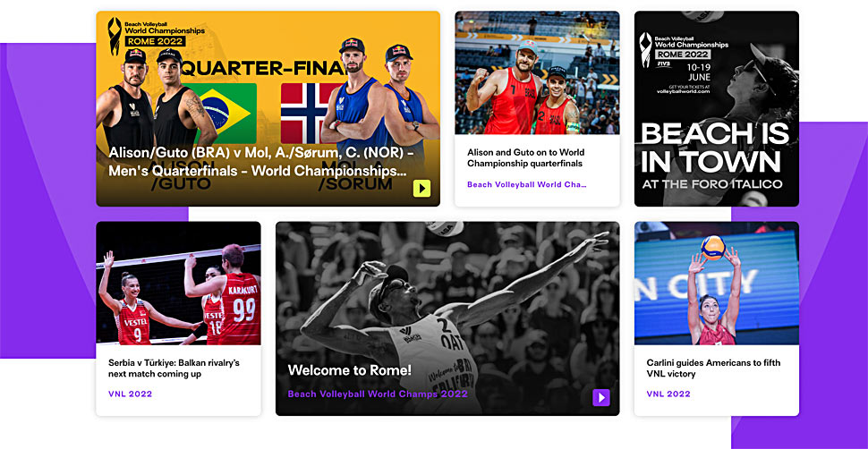Read 'Alison and Guto on to World Championship quarterfinals'

tap(525, 157)
